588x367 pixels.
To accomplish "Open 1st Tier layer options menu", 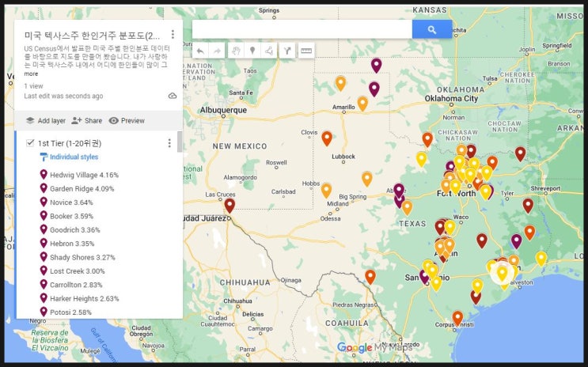I will 169,143.
